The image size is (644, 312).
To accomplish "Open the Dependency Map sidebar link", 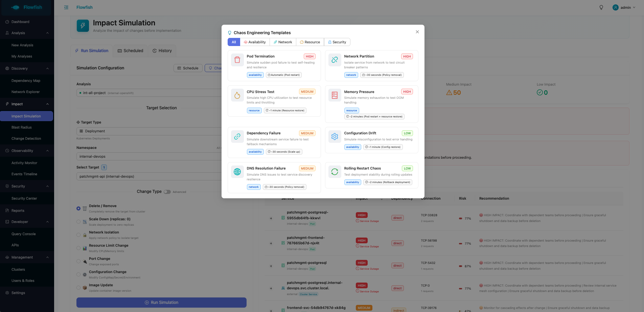I will 26,81.
